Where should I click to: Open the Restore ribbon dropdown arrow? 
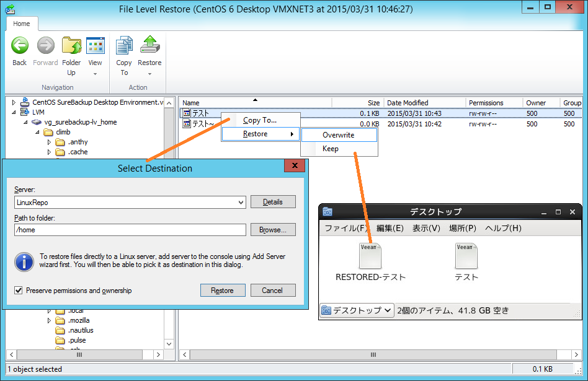pyautogui.click(x=149, y=74)
